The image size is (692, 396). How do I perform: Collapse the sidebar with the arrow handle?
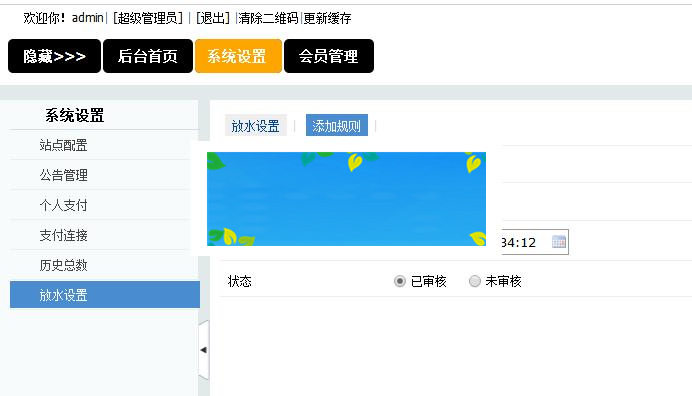coord(203,350)
